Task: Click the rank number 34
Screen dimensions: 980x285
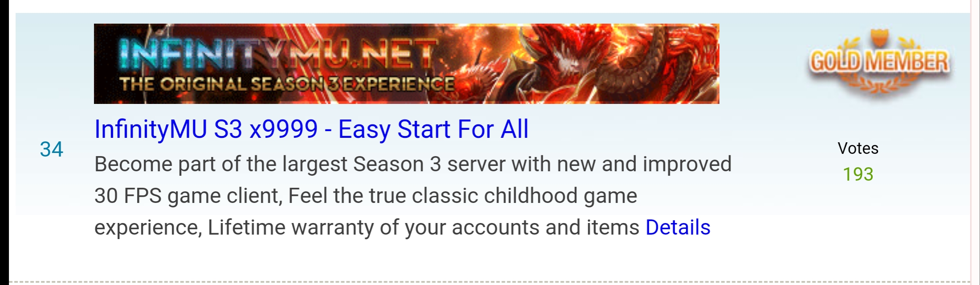Action: [x=52, y=149]
